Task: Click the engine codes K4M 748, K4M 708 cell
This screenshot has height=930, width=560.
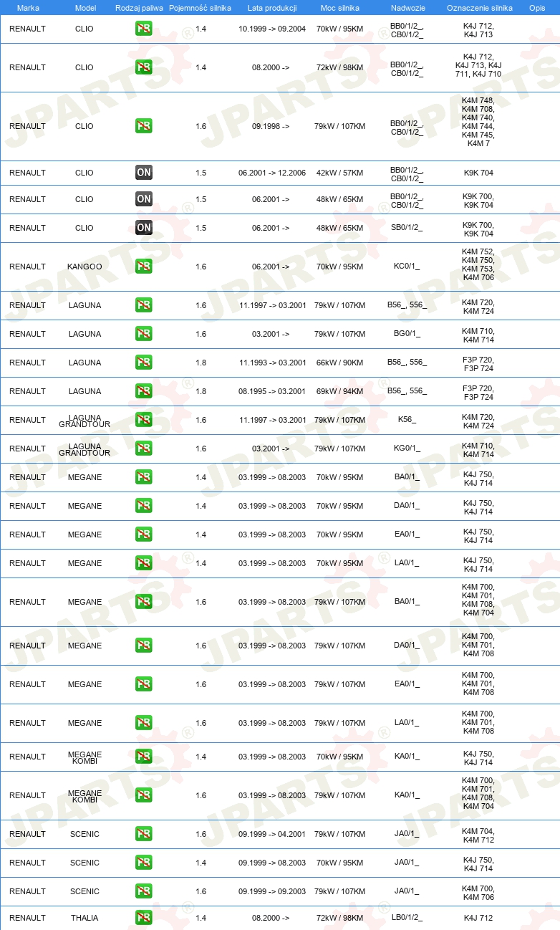Action: (478, 122)
